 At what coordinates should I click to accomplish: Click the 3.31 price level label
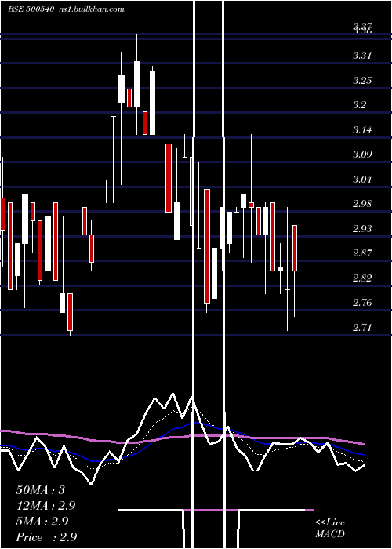(362, 56)
